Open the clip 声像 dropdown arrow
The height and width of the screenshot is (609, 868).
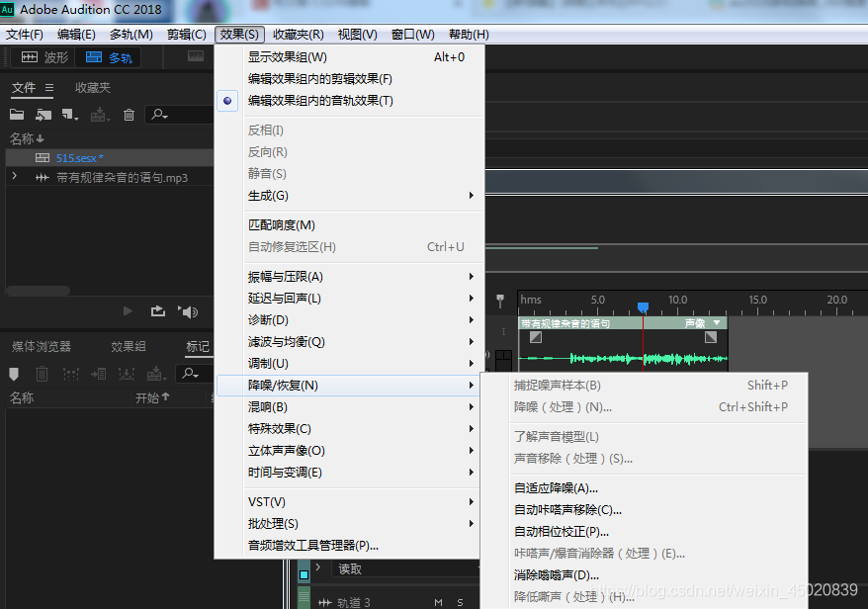tap(717, 322)
